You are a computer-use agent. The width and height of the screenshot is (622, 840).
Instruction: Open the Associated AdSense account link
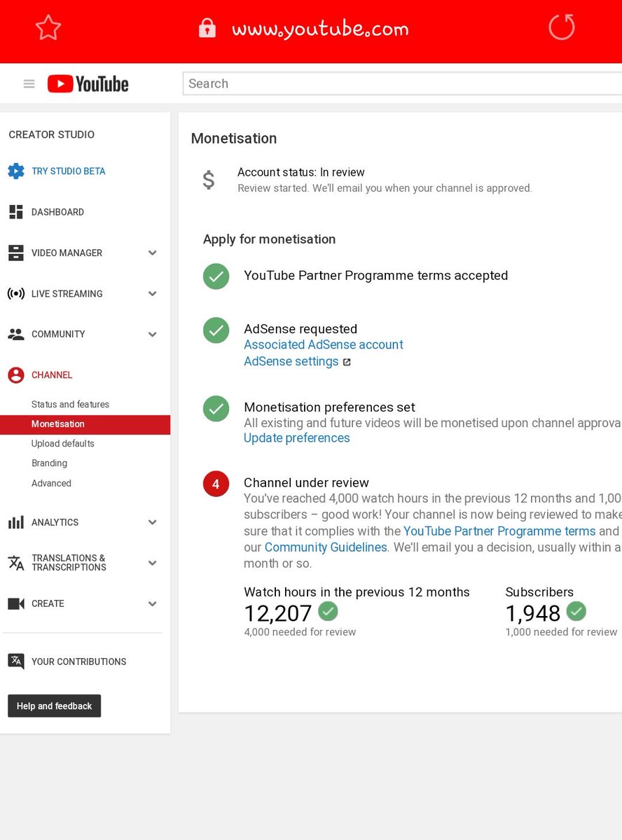tap(324, 344)
